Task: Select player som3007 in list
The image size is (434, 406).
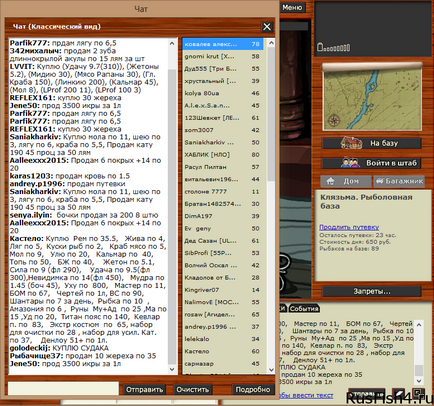Action: [223, 130]
